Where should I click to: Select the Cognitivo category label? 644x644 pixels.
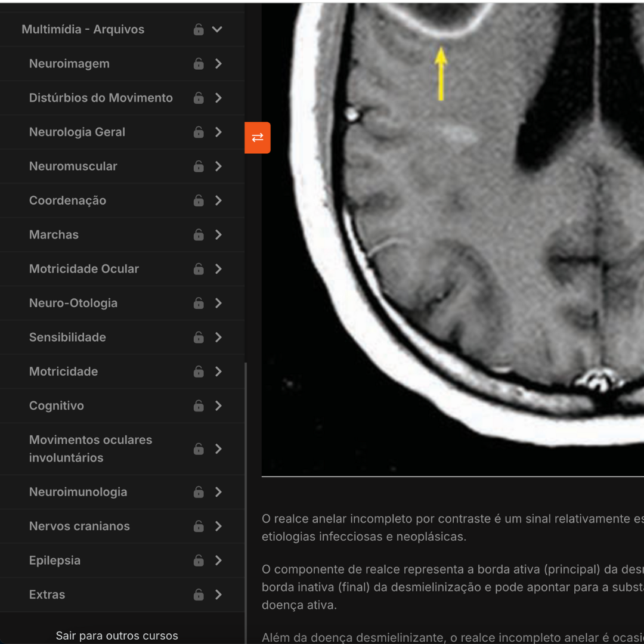click(x=57, y=406)
